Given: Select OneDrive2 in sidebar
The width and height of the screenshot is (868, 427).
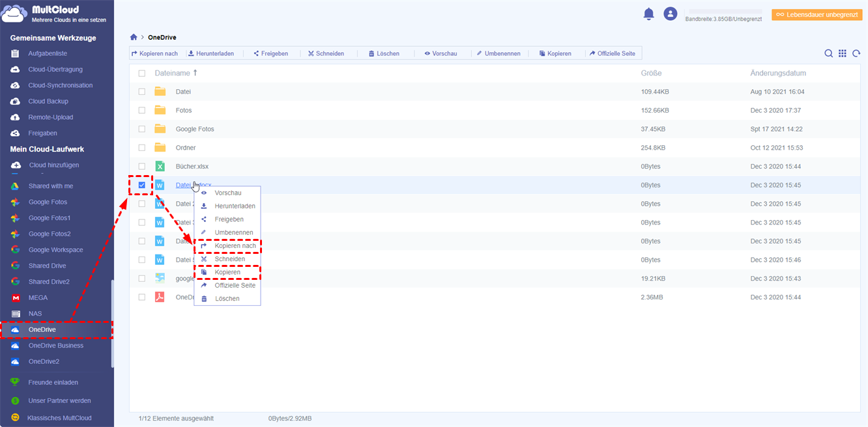Looking at the screenshot, I should click(x=44, y=361).
